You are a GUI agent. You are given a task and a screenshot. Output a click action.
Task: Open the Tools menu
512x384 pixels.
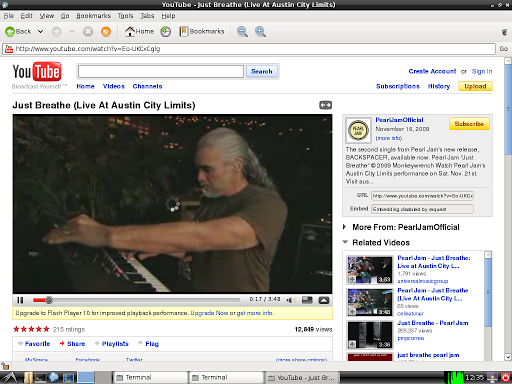click(x=125, y=16)
